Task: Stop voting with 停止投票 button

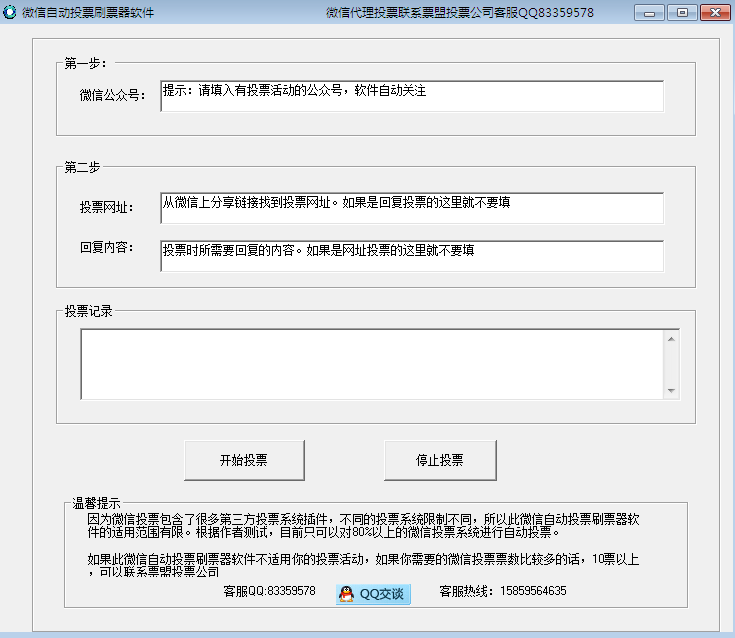Action: [440, 460]
